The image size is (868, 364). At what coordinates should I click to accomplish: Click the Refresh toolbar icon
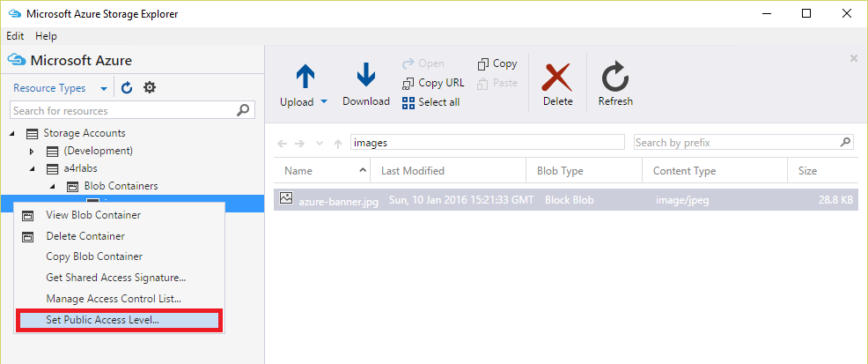614,77
